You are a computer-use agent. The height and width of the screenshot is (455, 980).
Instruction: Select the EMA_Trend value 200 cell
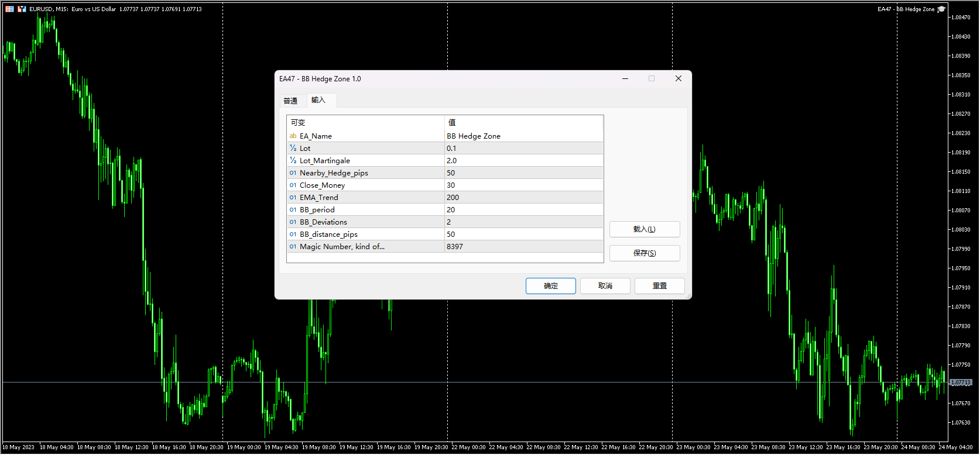[523, 198]
